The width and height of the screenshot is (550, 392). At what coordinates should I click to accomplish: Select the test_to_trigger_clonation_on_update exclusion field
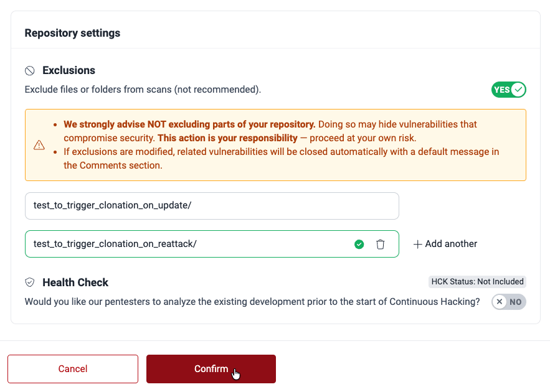pos(211,206)
